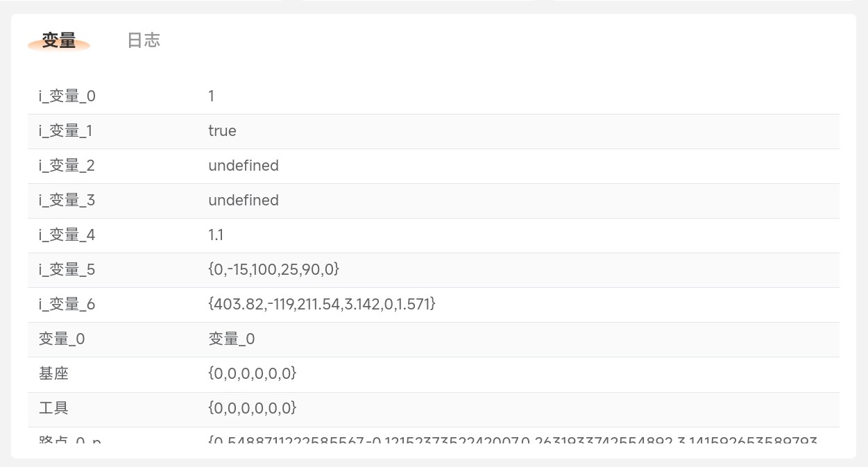Select the 工具 variable row

(x=434, y=409)
